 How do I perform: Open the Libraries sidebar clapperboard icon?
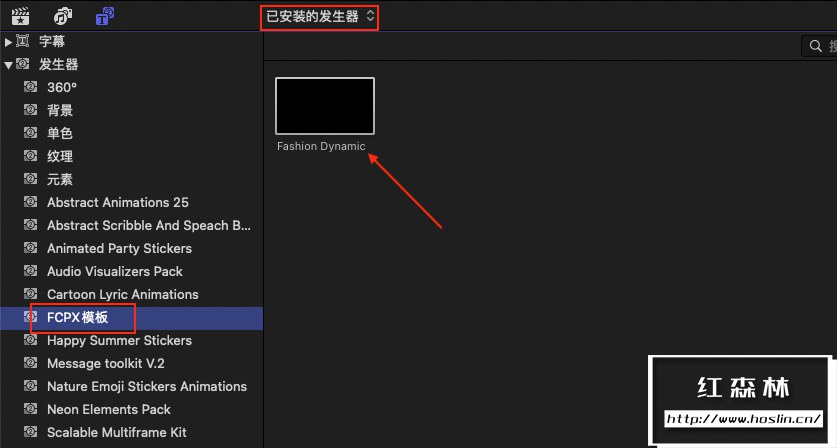[x=20, y=17]
